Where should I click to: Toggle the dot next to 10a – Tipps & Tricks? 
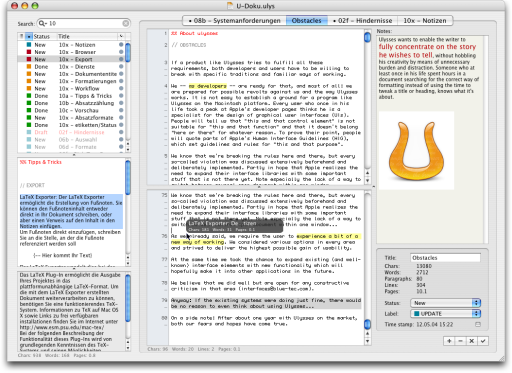121,96
